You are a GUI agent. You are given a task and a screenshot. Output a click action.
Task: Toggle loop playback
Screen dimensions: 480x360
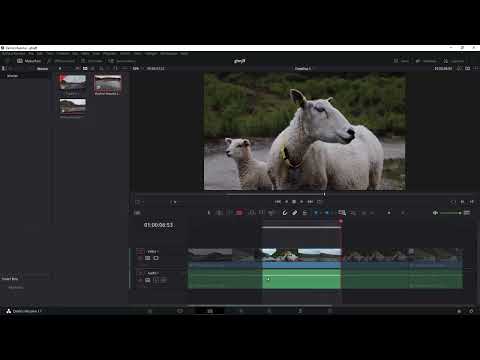point(319,202)
